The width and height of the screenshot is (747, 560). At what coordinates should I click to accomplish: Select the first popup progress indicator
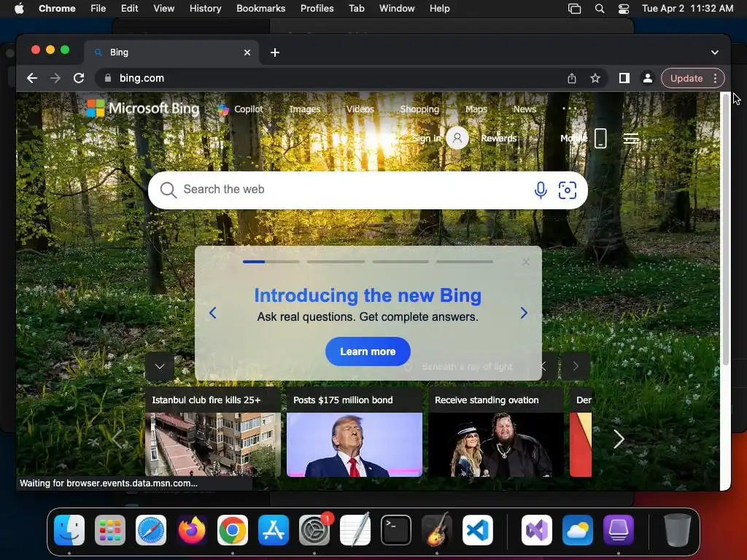271,262
